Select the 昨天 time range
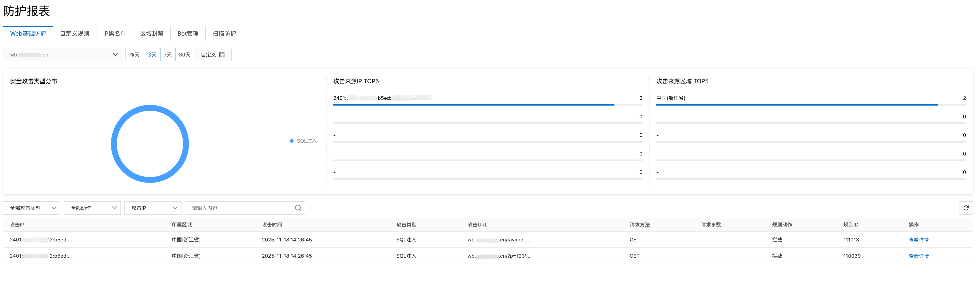Viewport: 980px width, 292px height. pos(134,55)
